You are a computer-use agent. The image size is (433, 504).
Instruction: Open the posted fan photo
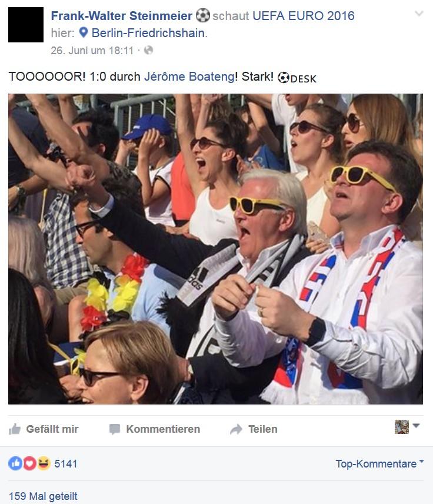[x=215, y=249]
